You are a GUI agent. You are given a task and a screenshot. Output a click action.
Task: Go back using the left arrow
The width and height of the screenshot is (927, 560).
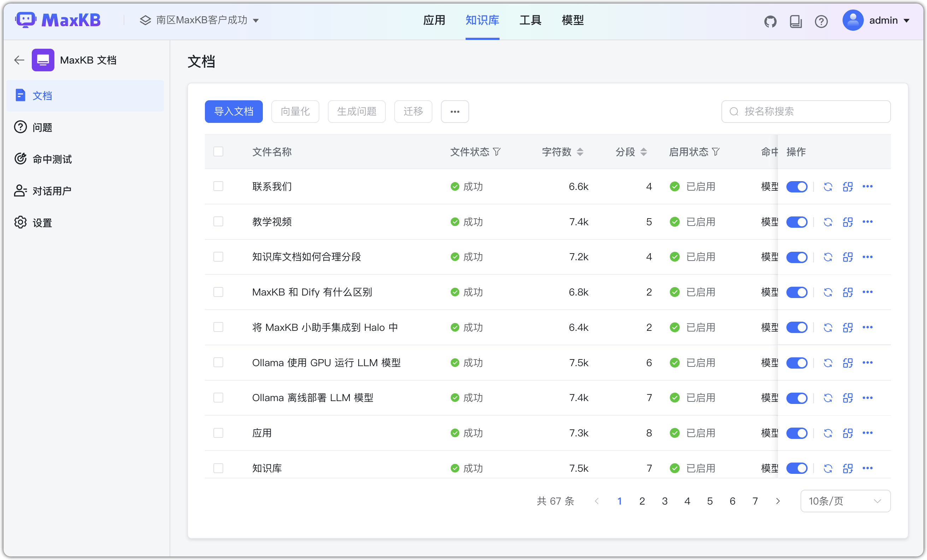pos(19,60)
